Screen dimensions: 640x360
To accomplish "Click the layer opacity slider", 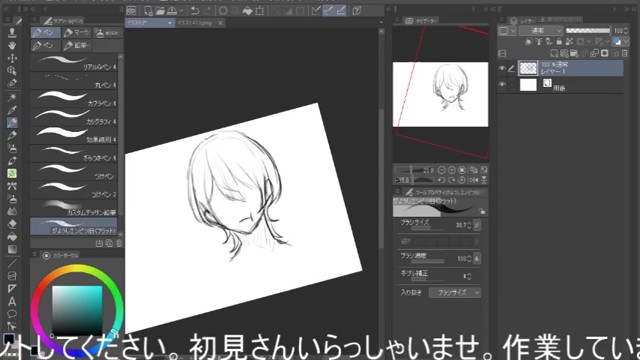I will (x=588, y=31).
